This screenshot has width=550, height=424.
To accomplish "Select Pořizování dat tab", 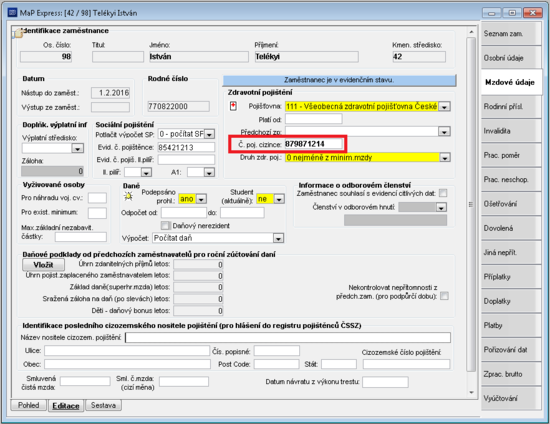I will [x=510, y=350].
